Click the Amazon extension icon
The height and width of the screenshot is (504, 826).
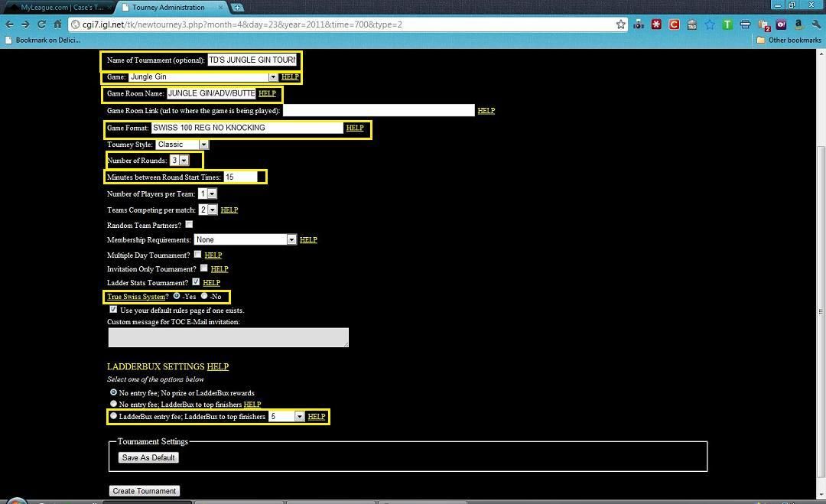[x=798, y=24]
